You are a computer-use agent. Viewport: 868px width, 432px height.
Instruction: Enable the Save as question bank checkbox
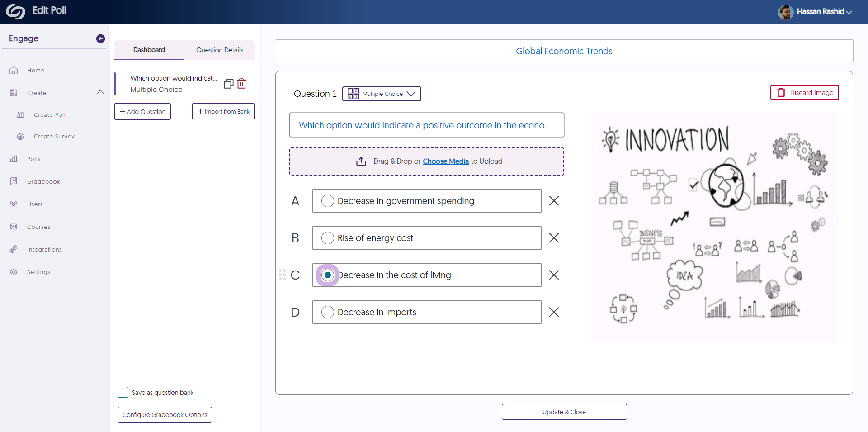pyautogui.click(x=123, y=392)
